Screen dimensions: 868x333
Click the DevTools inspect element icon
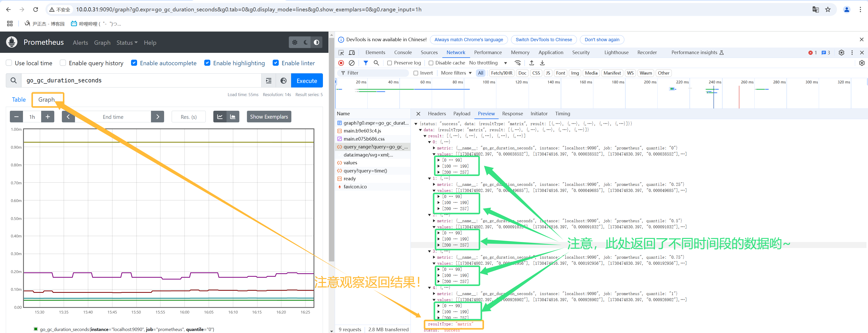[341, 53]
